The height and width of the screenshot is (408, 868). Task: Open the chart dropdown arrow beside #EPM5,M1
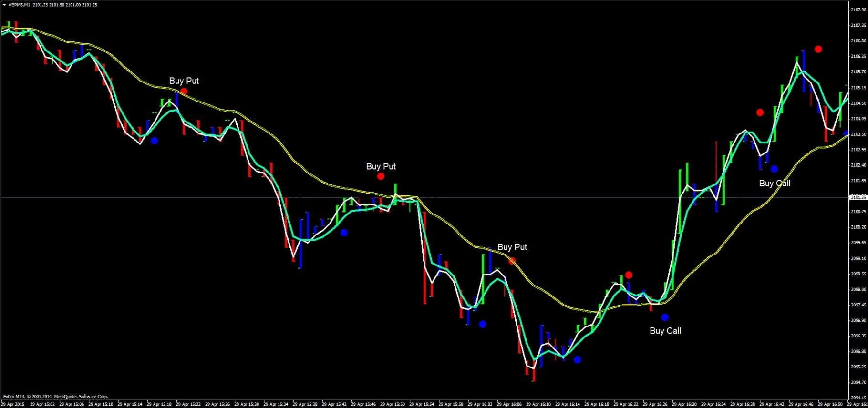pos(4,5)
